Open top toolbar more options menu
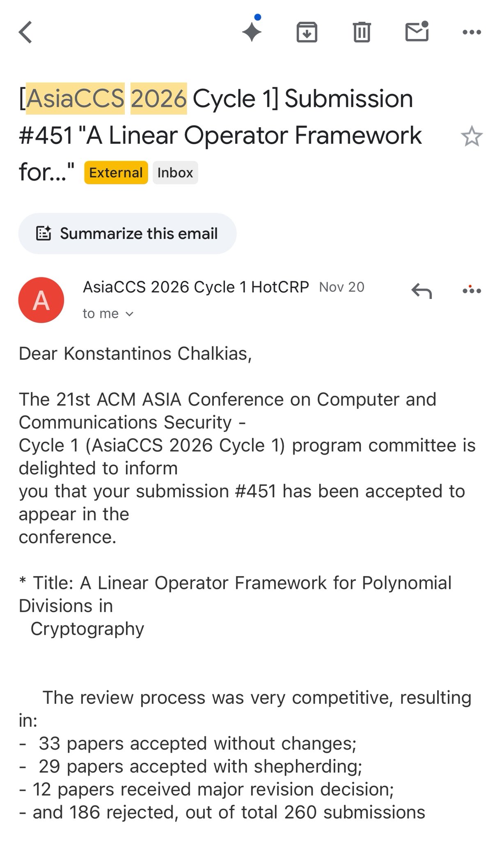The width and height of the screenshot is (504, 841). 472,32
